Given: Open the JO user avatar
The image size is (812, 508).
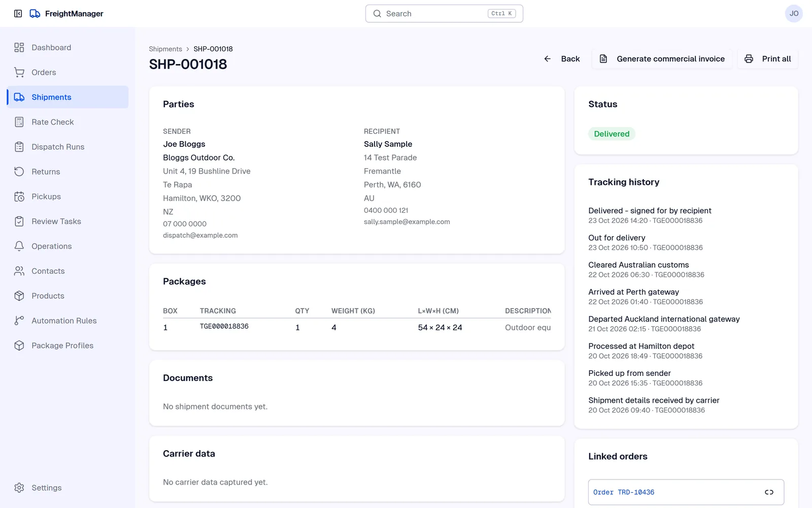Looking at the screenshot, I should pos(794,14).
